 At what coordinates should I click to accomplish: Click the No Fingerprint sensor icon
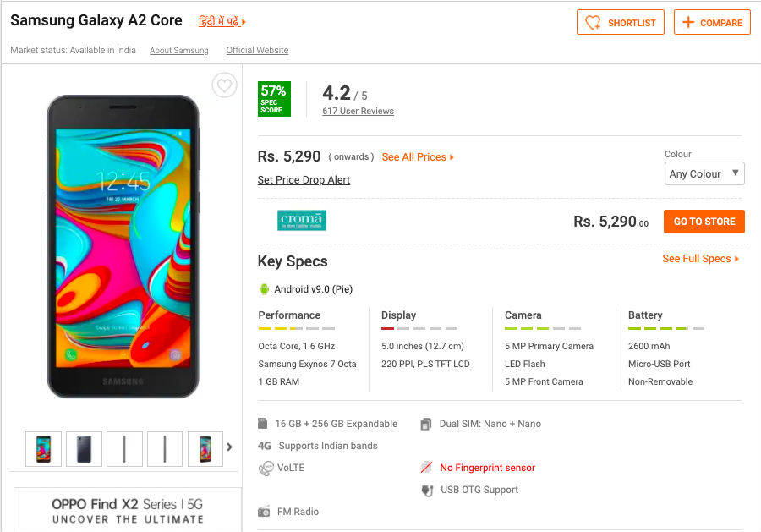coord(426,468)
